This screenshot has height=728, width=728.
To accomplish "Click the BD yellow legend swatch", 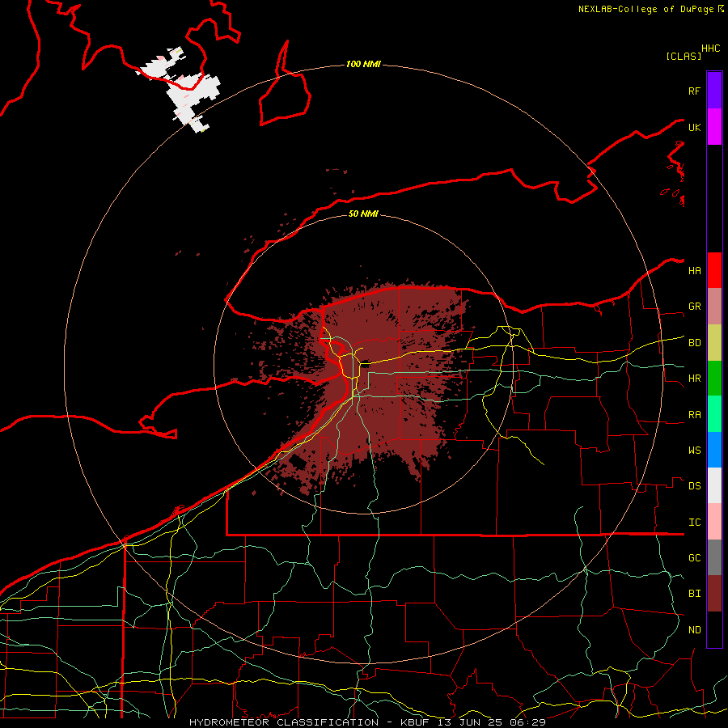I will tap(714, 343).
